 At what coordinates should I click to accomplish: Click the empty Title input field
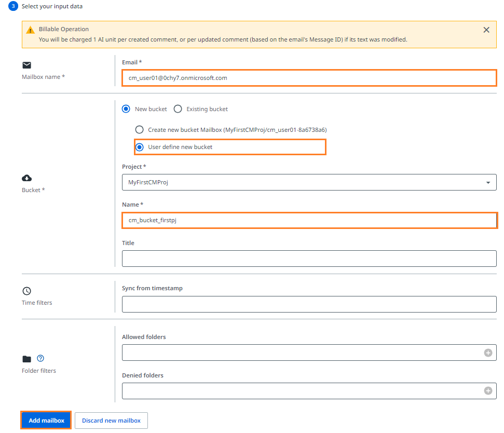tap(309, 259)
